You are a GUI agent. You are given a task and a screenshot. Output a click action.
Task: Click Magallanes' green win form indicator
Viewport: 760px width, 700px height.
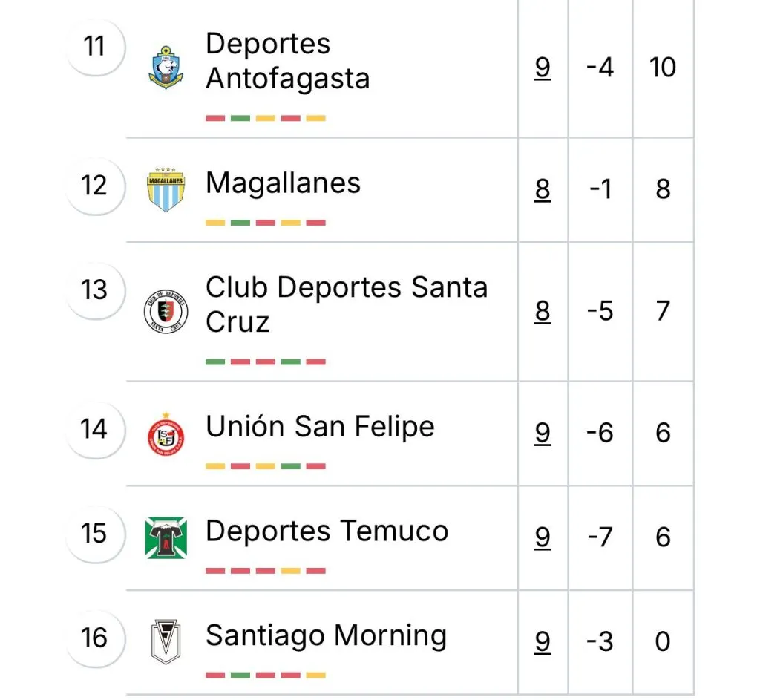(240, 222)
